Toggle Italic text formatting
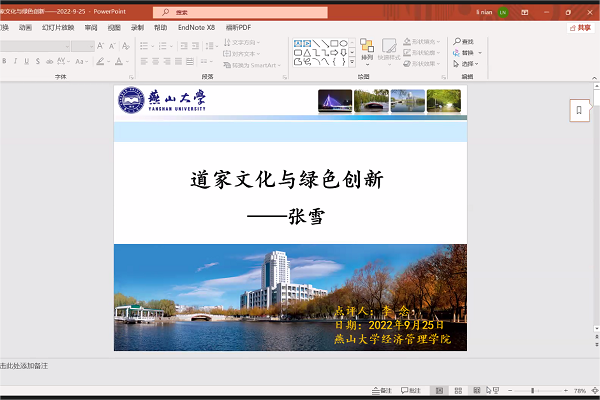Viewport: 600px width, 400px height. point(18,61)
